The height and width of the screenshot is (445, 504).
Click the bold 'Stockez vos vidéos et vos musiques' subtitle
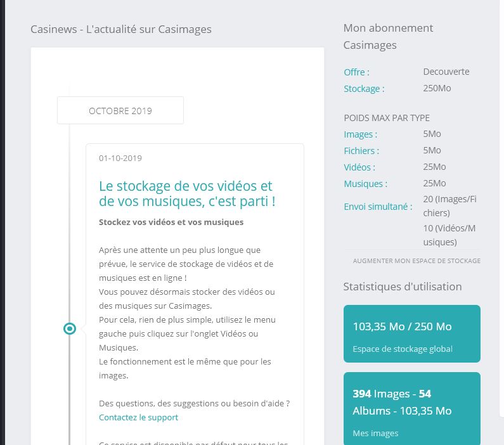pyautogui.click(x=171, y=222)
